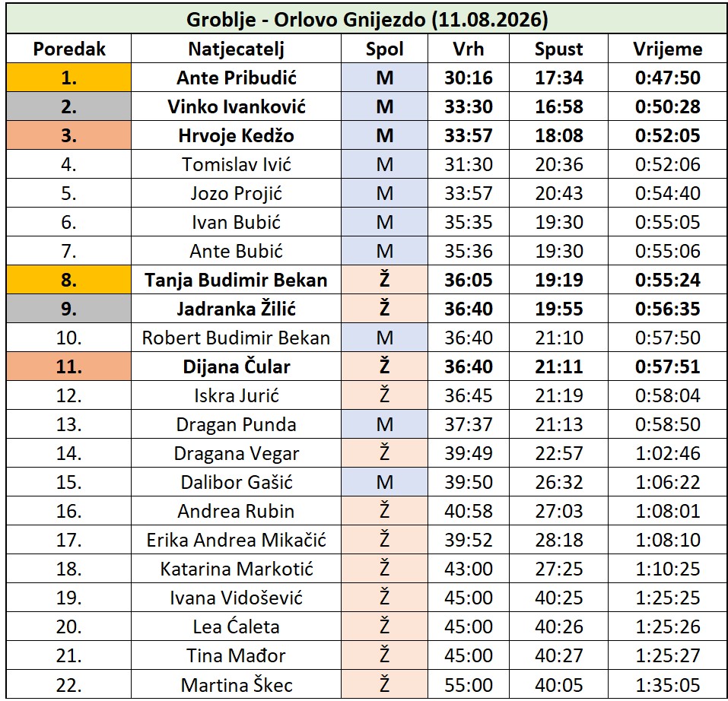Viewport: 728px width, 701px height.
Task: Select the Vrh time 55:00 cell
Action: 469,684
